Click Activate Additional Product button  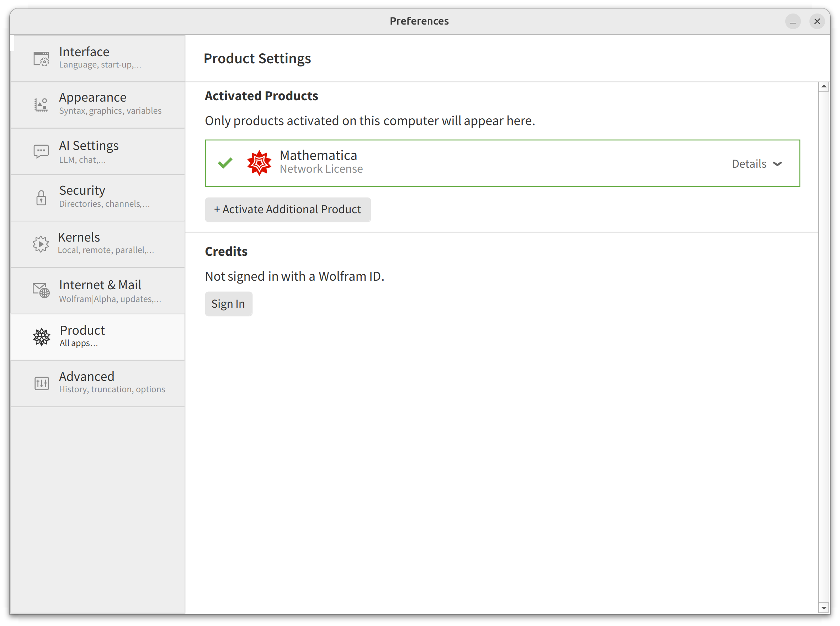click(x=287, y=209)
